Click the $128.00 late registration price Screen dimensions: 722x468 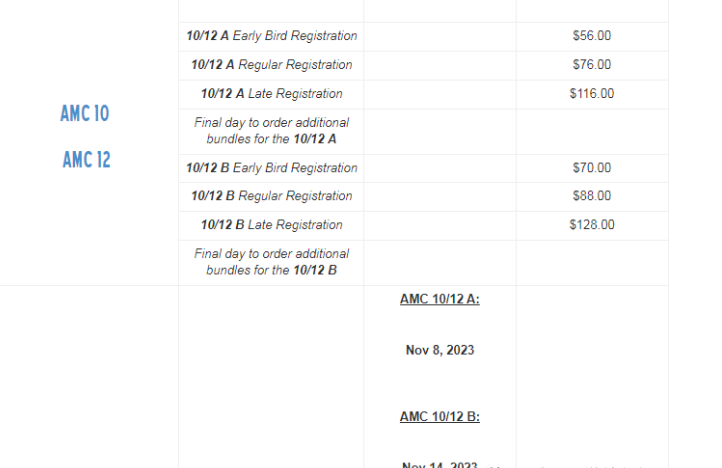point(592,225)
